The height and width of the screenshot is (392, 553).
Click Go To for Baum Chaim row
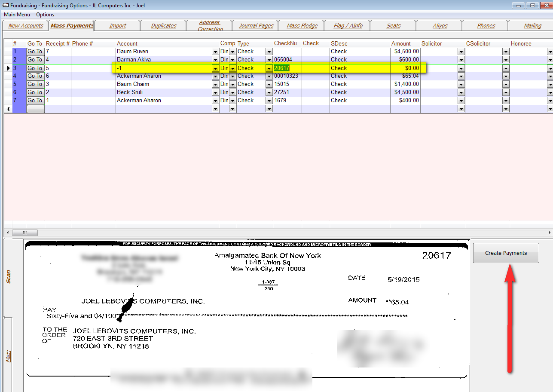[x=35, y=84]
